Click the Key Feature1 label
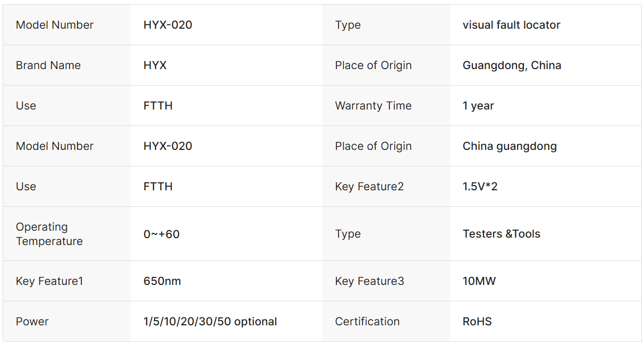 49,281
